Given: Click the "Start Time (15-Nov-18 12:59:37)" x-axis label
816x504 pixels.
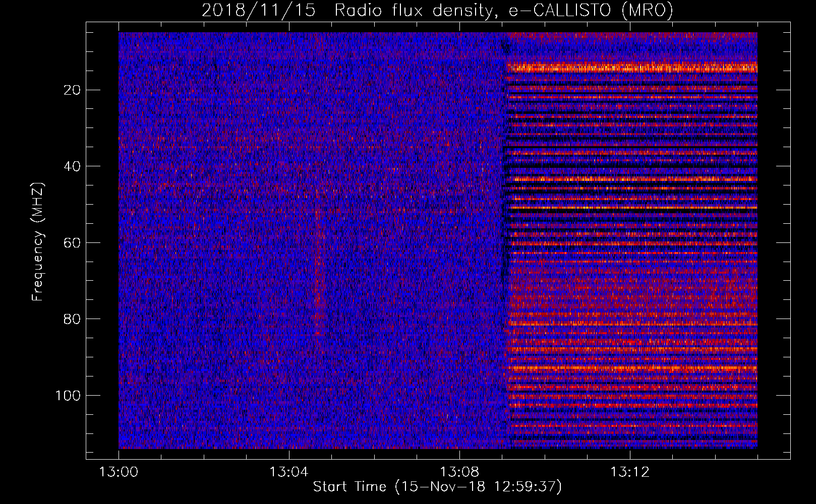Looking at the screenshot, I should (x=437, y=487).
